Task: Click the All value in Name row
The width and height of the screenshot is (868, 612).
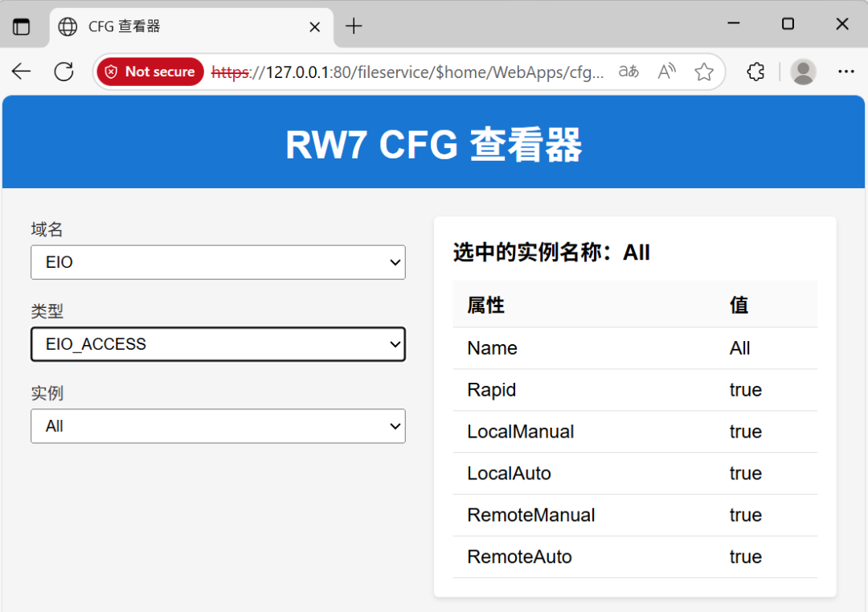Action: point(739,347)
